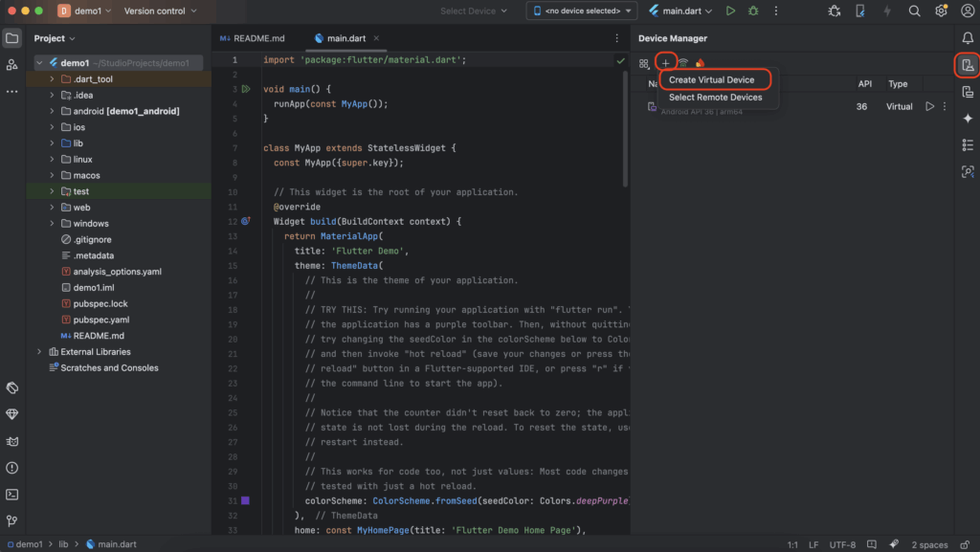The image size is (980, 552).
Task: Select pubspec.yaml in project tree
Action: [101, 320]
